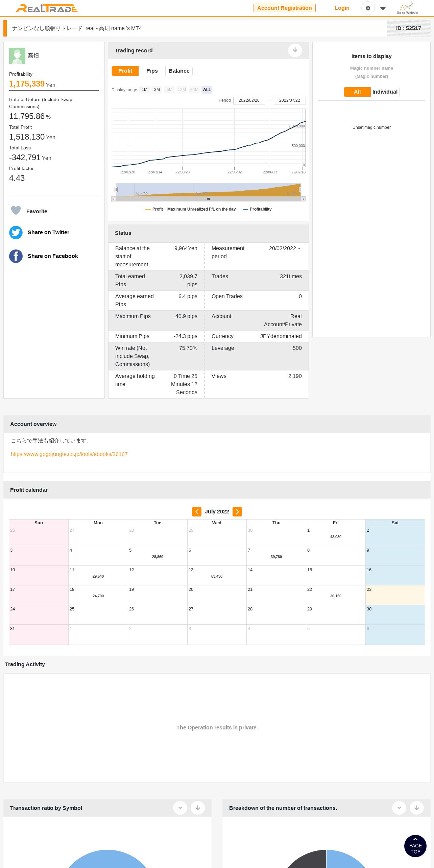
Task: Click the highlighted July 23 calendar cell
Action: click(x=395, y=595)
